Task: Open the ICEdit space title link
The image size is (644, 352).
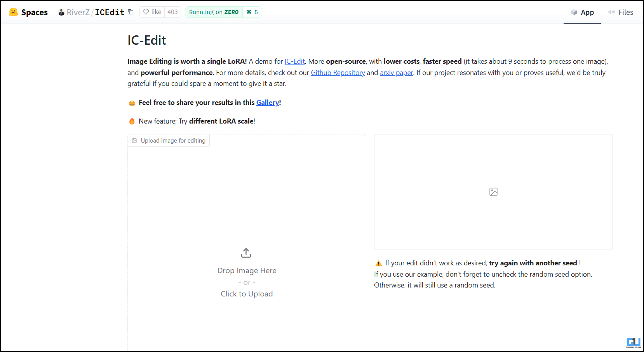Action: [110, 12]
